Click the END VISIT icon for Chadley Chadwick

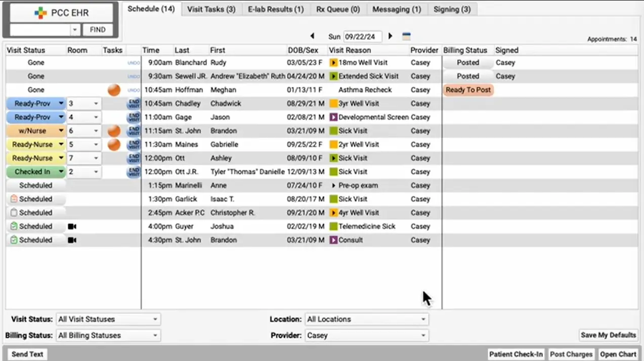coord(133,103)
